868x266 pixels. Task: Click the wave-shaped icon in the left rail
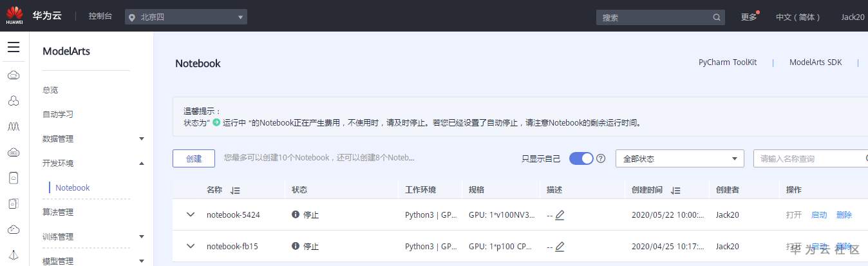[x=14, y=127]
